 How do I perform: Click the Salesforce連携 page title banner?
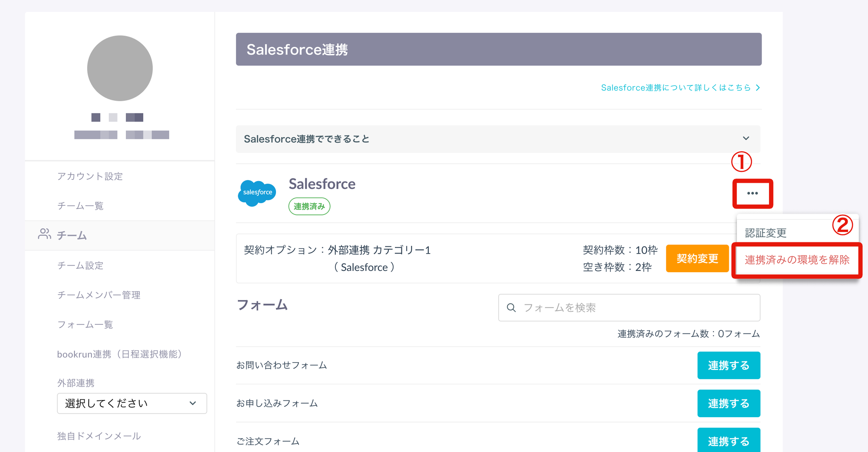pyautogui.click(x=499, y=49)
